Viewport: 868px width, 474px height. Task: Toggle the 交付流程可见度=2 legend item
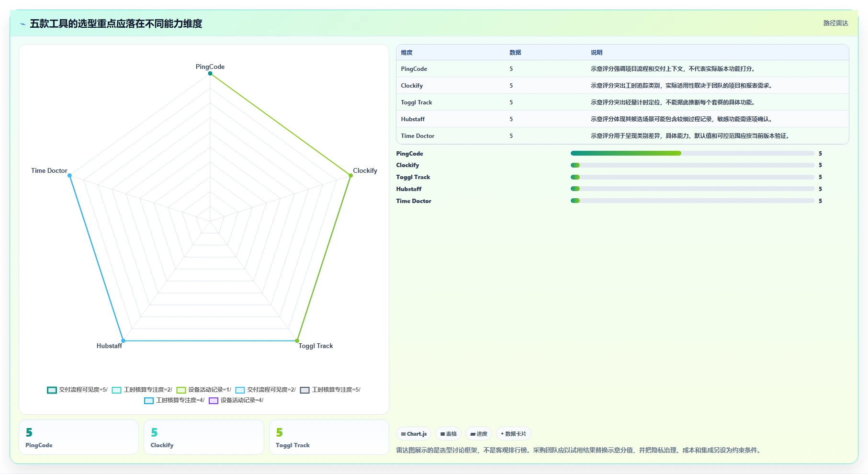click(x=266, y=390)
